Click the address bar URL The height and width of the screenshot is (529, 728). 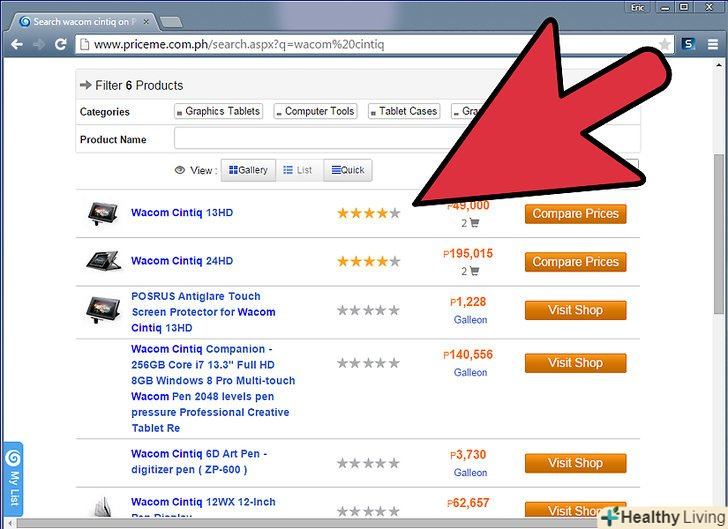click(239, 45)
